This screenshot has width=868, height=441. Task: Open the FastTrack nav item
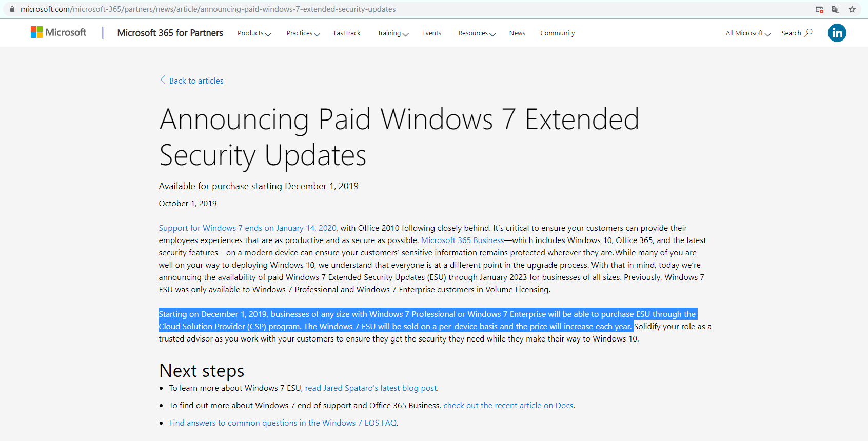347,33
